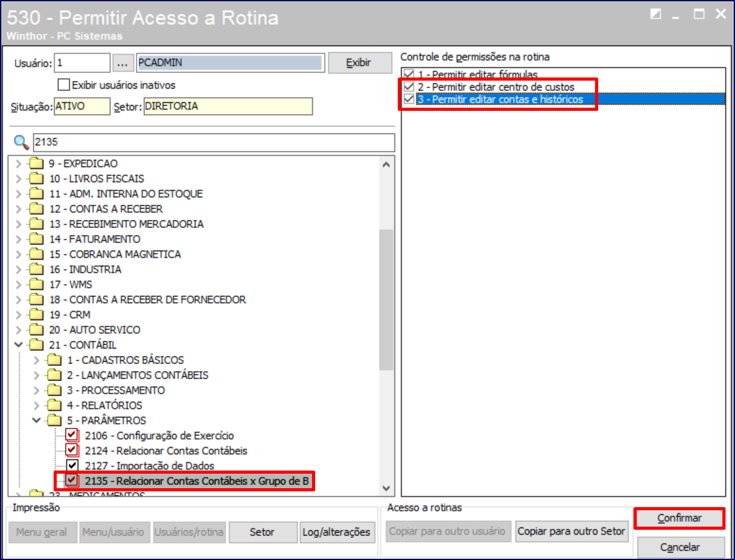This screenshot has height=560, width=735.
Task: Uncheck 2 - Permitir editar centro de custos
Action: pos(409,87)
